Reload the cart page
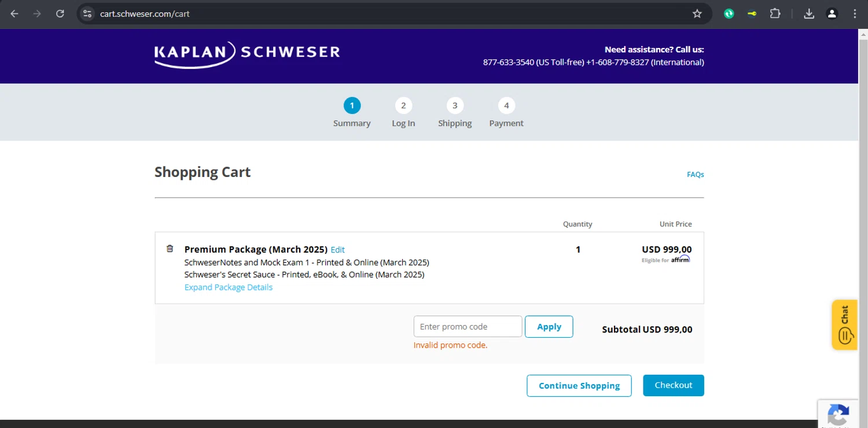 tap(60, 14)
